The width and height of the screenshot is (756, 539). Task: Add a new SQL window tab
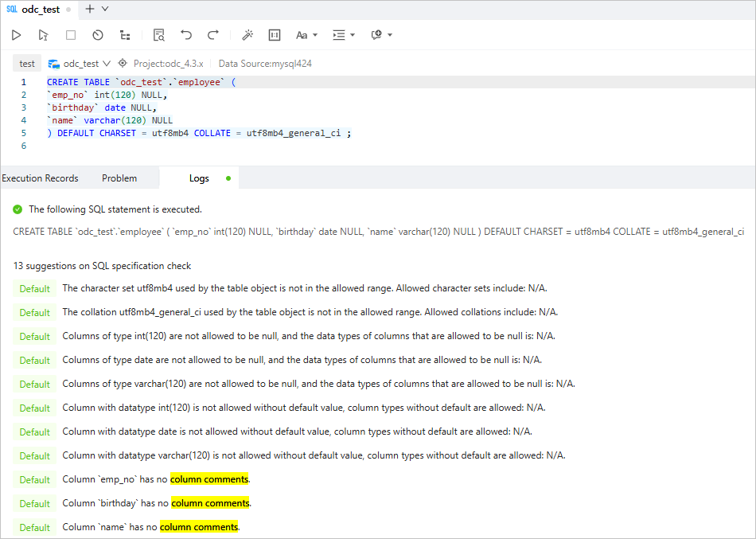pos(90,9)
